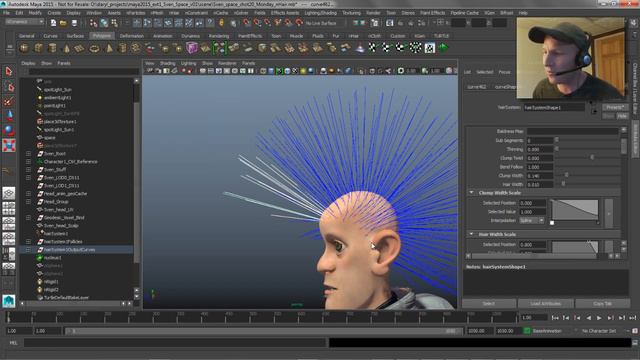Click the Copy Tab button

(602, 304)
